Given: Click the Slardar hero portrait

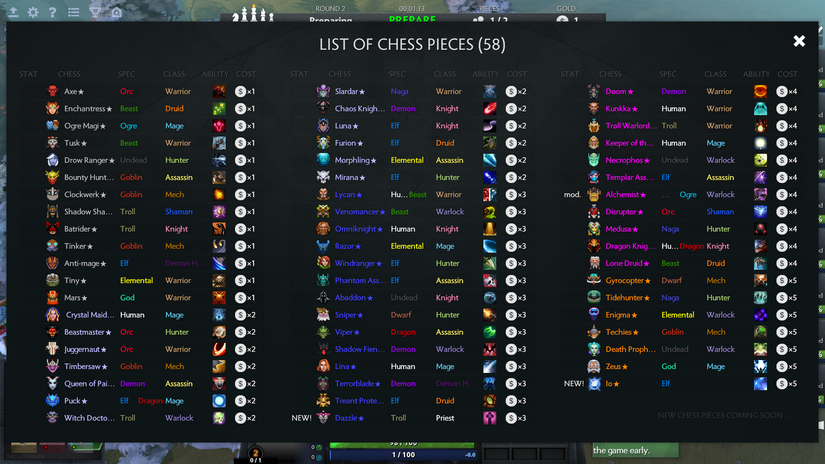Looking at the screenshot, I should (x=323, y=92).
